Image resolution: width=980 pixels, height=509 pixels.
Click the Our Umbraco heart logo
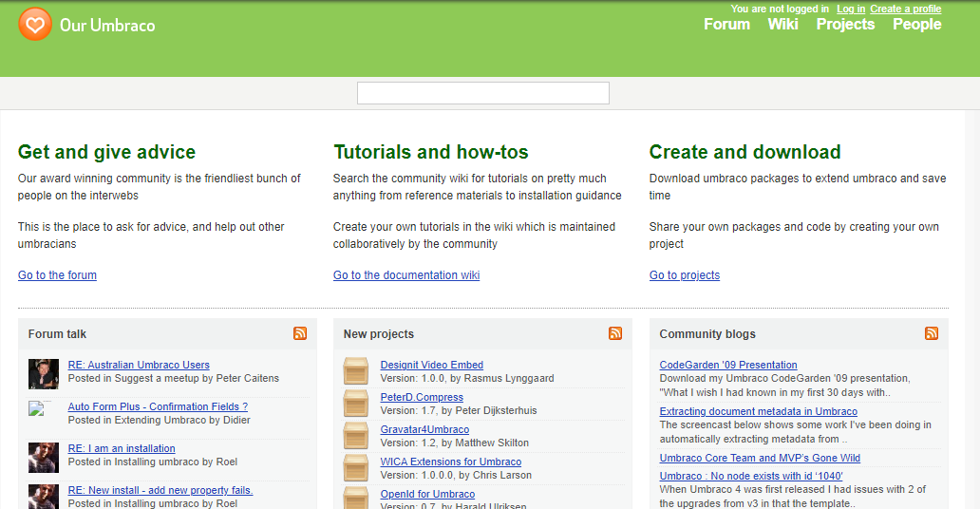click(35, 24)
